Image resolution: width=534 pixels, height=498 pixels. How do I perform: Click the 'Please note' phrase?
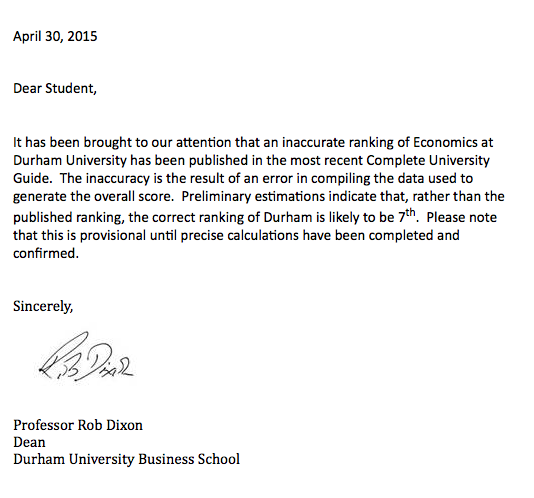[461, 217]
